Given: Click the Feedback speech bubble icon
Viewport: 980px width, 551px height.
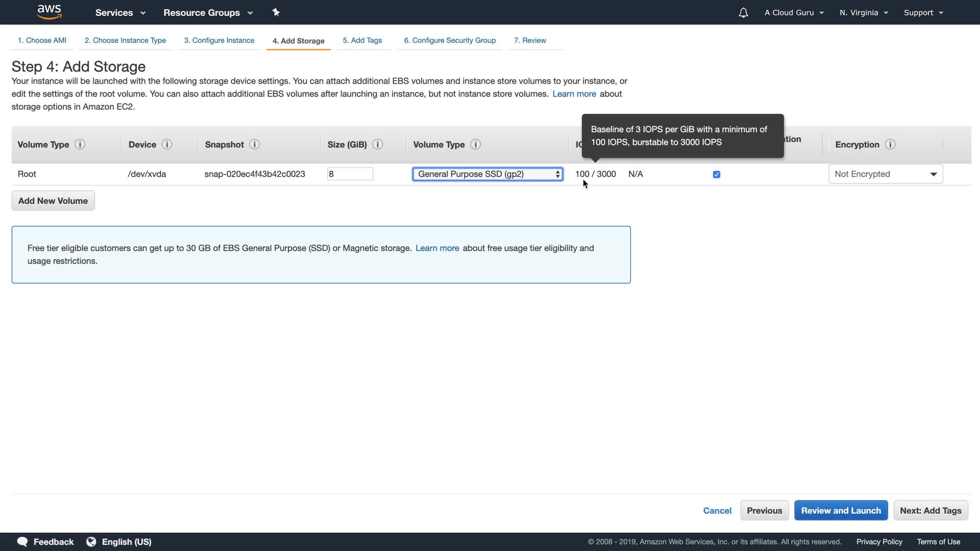Looking at the screenshot, I should point(22,542).
